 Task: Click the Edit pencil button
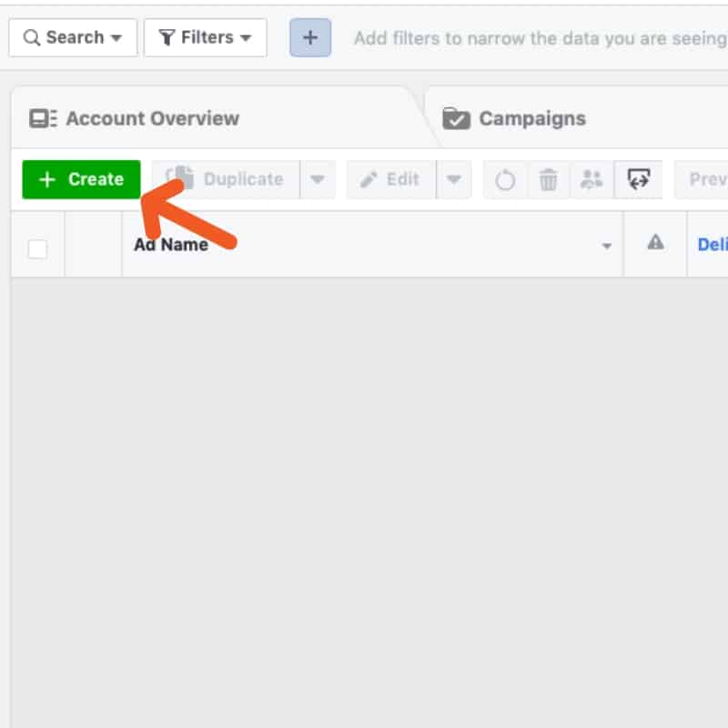tap(391, 179)
